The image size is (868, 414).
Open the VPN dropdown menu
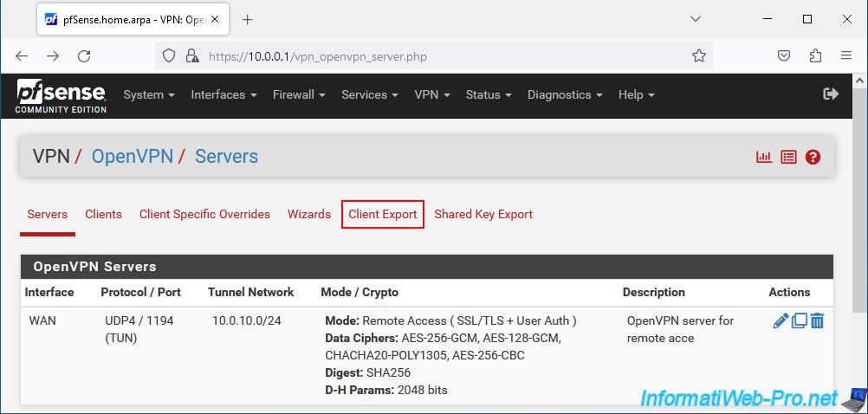[431, 94]
